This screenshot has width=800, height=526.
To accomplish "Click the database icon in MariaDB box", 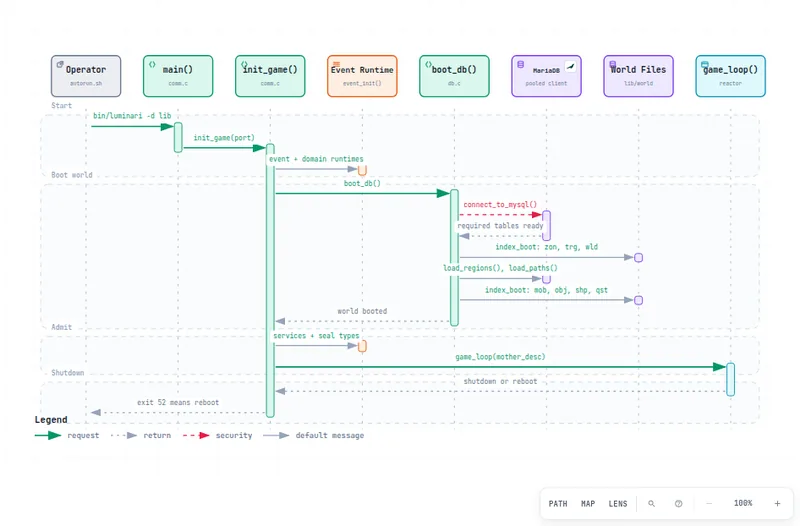I will [x=520, y=65].
